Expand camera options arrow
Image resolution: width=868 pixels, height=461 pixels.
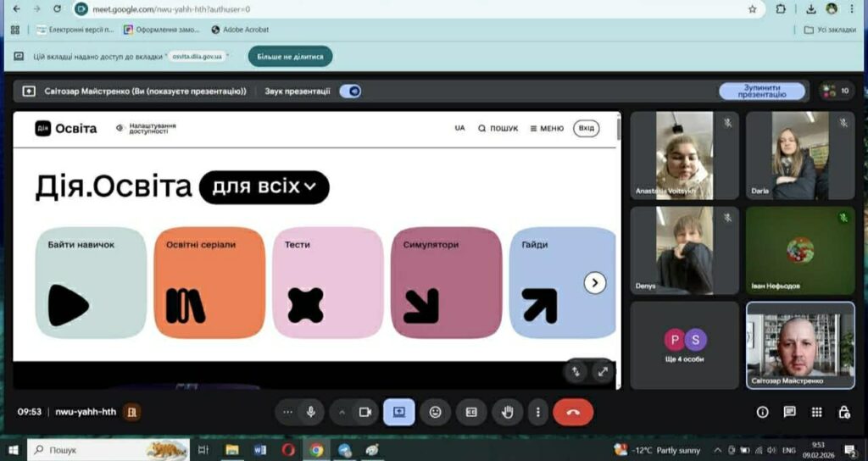(x=342, y=412)
